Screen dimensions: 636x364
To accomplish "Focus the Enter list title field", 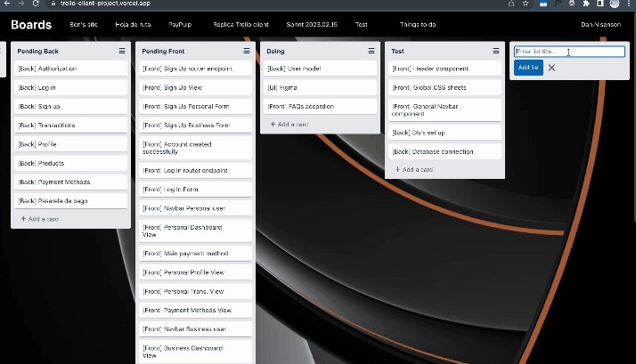I will tap(569, 52).
